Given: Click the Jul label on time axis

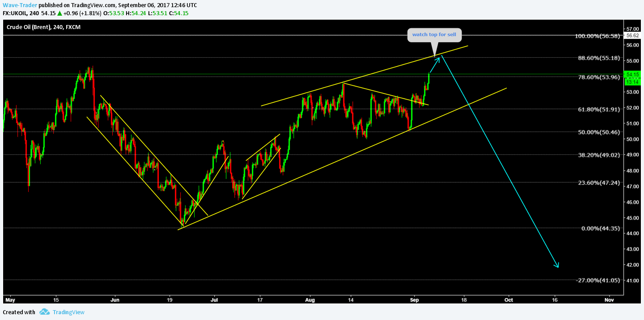Looking at the screenshot, I should coord(214,300).
